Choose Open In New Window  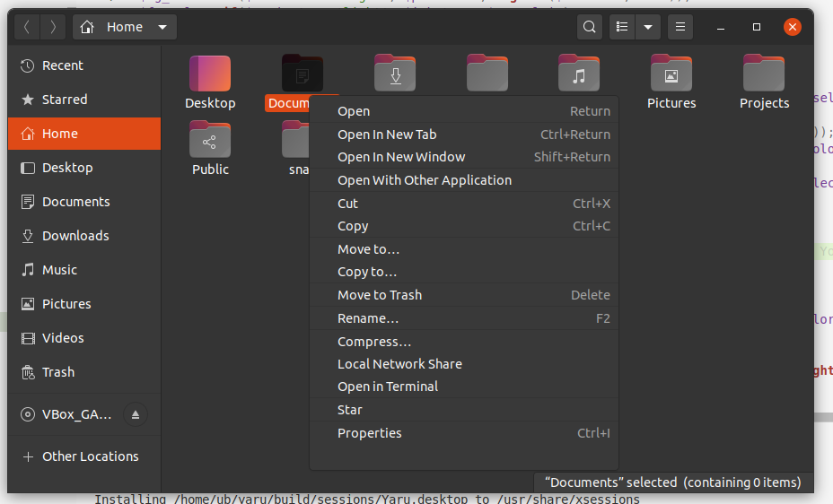coord(464,157)
